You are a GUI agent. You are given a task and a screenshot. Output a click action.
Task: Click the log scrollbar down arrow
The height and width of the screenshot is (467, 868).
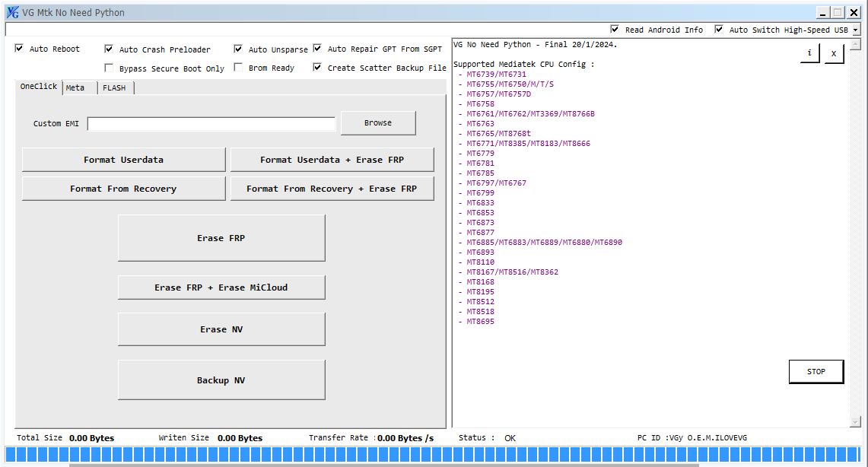point(855,422)
